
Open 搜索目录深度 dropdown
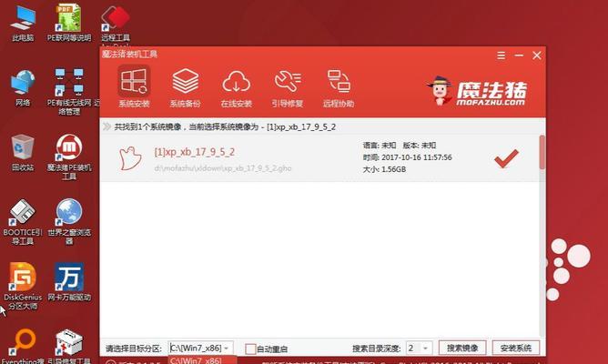click(x=420, y=348)
